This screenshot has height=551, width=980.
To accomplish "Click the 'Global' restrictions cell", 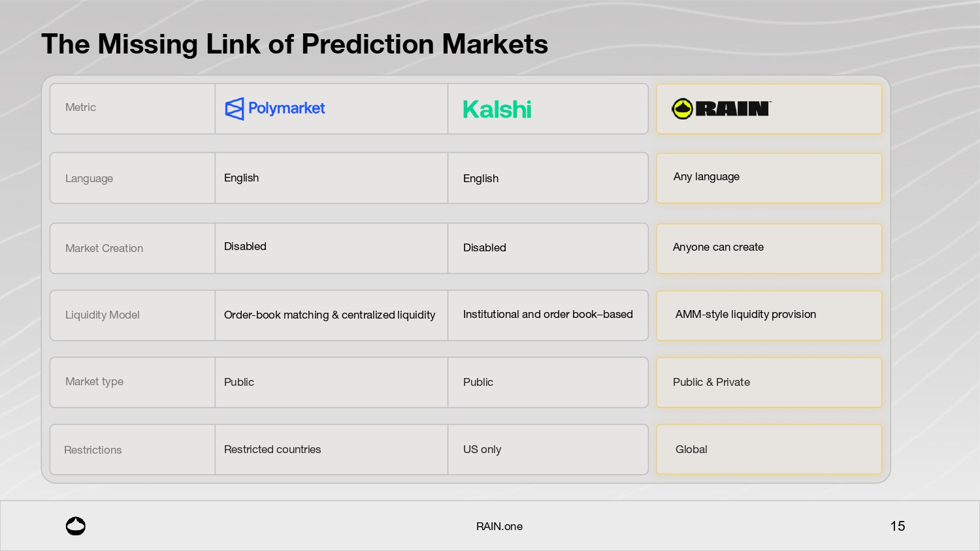I will [x=691, y=450].
